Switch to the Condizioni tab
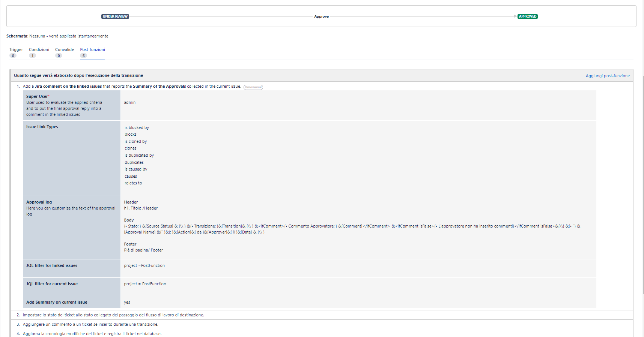Viewport: 644px width, 337px height. 39,49
